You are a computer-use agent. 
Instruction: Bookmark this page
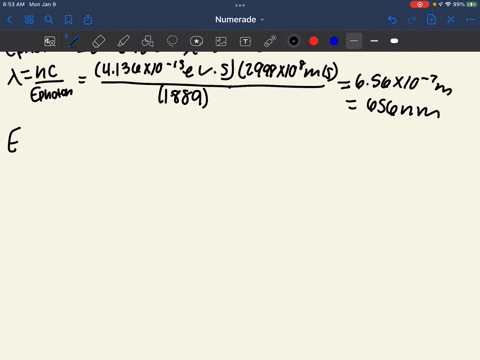tap(68, 20)
